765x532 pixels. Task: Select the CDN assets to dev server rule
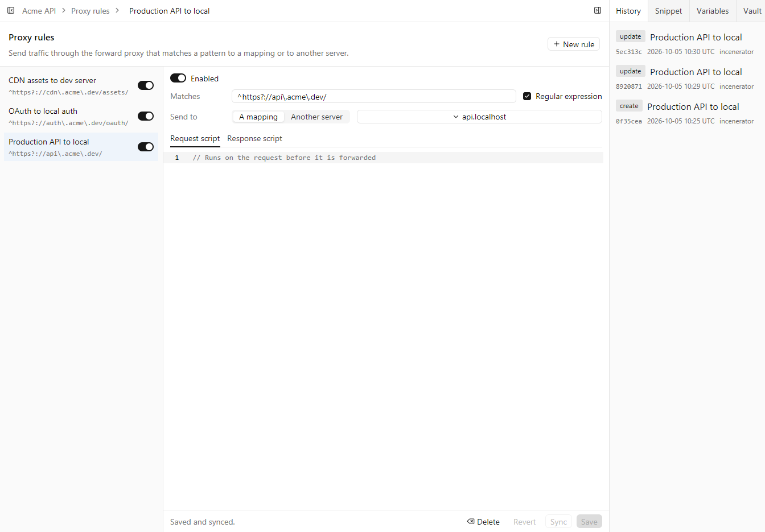(x=81, y=85)
